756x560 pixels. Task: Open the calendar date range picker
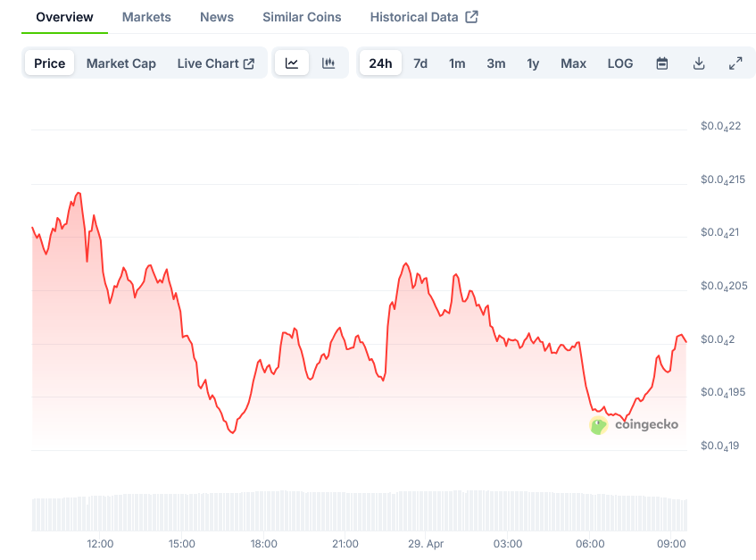tap(662, 63)
